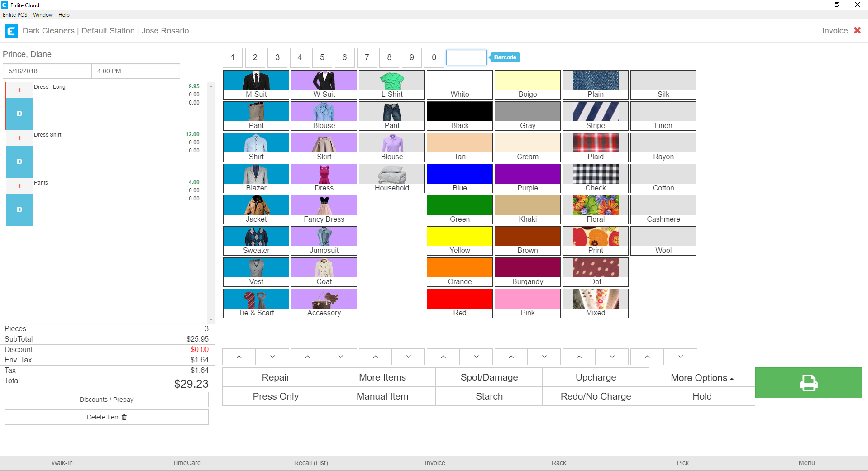
Task: Select the Accessory handbag item
Action: 324,303
